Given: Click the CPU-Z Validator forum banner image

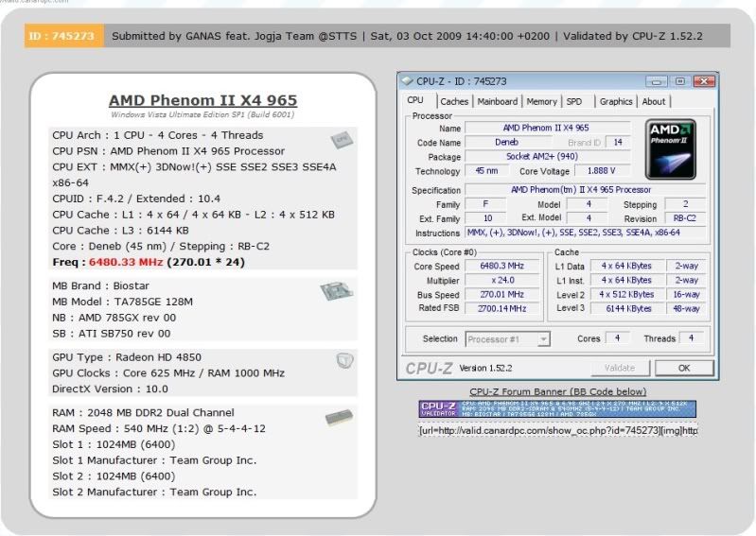Looking at the screenshot, I should (x=557, y=408).
